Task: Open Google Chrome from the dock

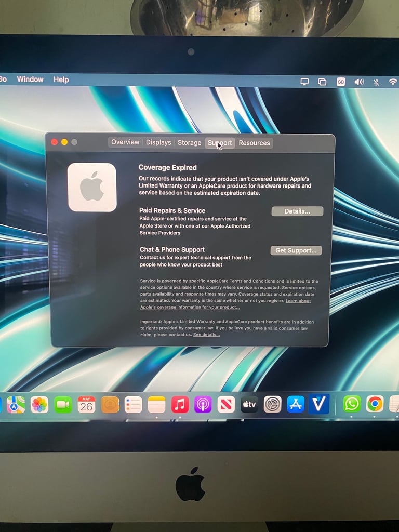Action: (375, 404)
